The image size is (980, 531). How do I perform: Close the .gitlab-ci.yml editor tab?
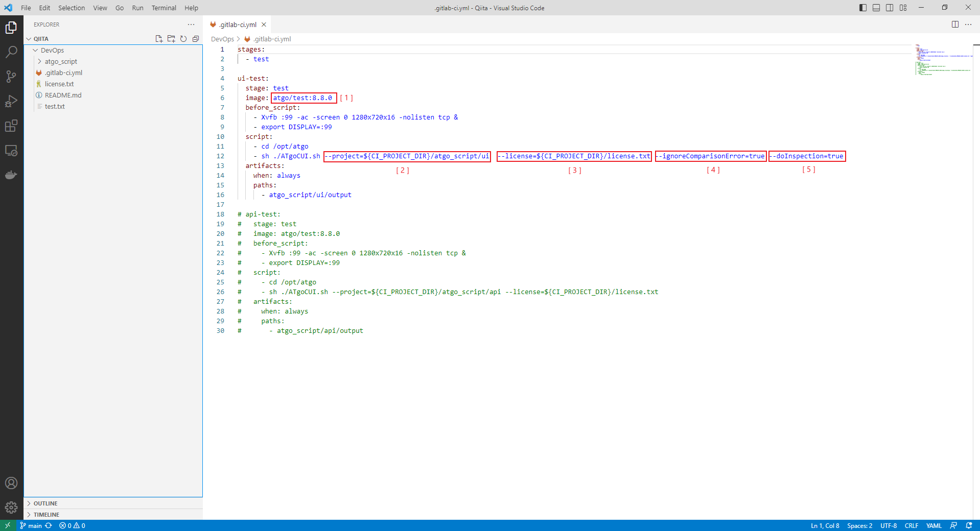[264, 25]
